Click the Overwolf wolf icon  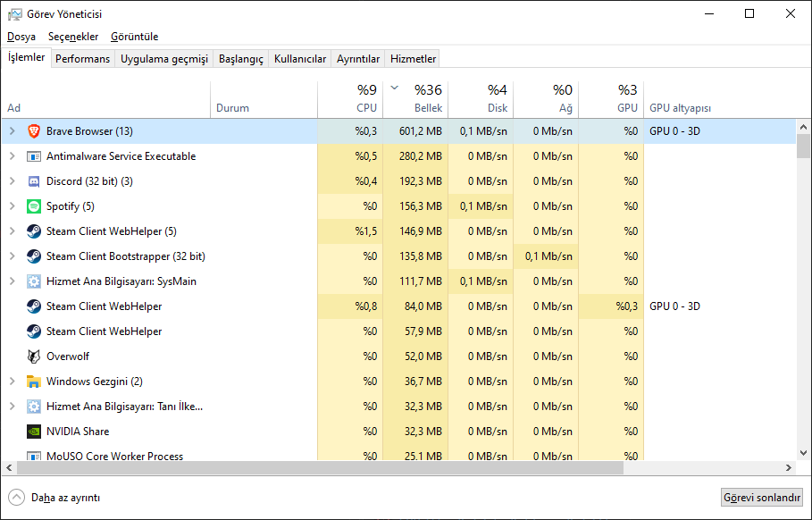pos(34,356)
